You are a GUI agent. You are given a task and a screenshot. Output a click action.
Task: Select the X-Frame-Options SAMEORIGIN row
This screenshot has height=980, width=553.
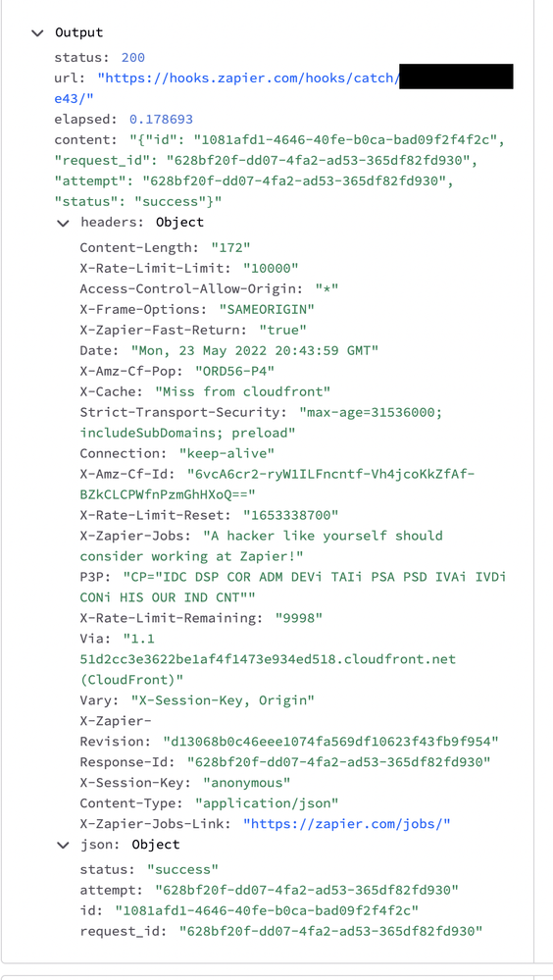197,309
